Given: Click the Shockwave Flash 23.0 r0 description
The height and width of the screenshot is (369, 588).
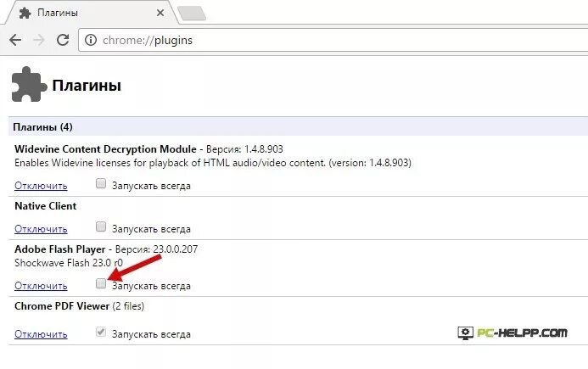Looking at the screenshot, I should click(69, 263).
